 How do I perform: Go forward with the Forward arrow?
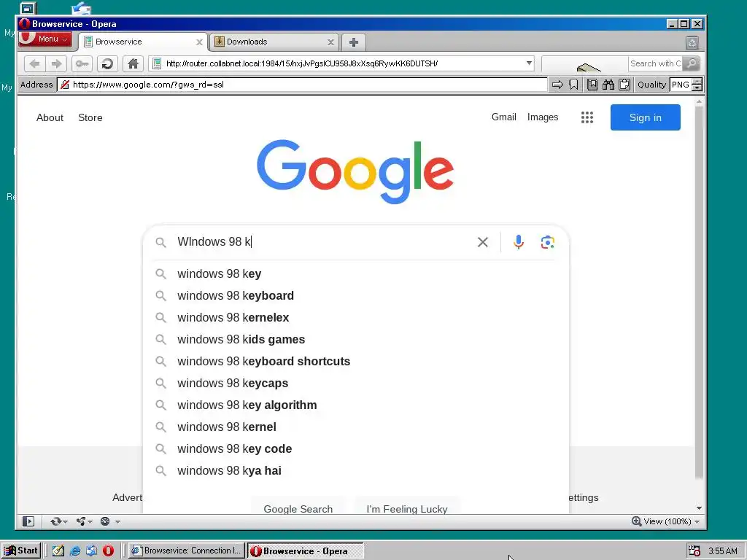pos(56,63)
